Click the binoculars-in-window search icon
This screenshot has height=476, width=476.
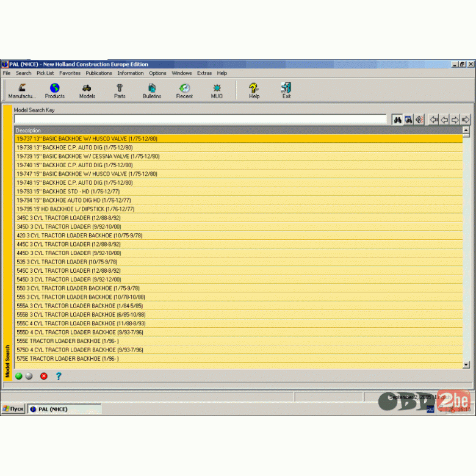click(409, 120)
